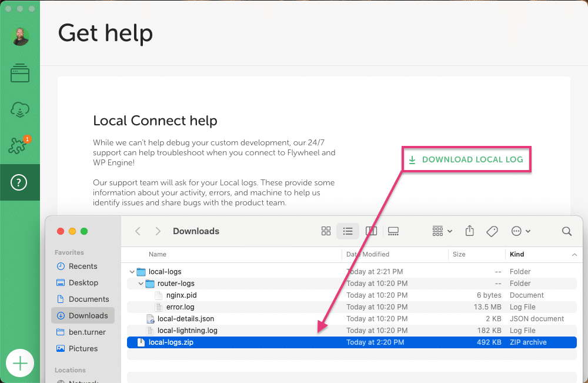Collapse the local-logs folder disclosure triangle
The height and width of the screenshot is (383, 588).
point(132,272)
